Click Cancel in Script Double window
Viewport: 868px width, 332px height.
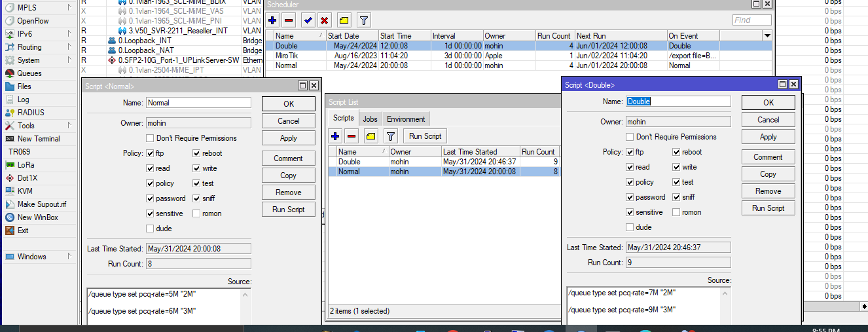[x=769, y=120]
